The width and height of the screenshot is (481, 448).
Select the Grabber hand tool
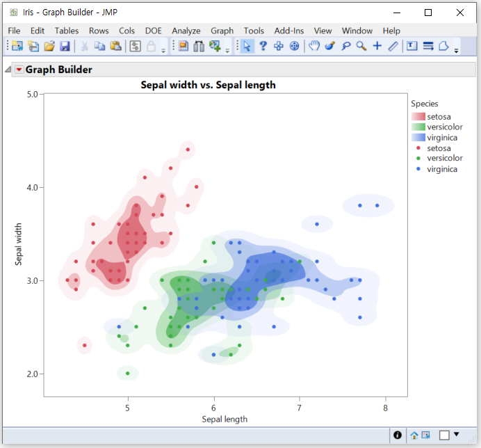tap(314, 46)
